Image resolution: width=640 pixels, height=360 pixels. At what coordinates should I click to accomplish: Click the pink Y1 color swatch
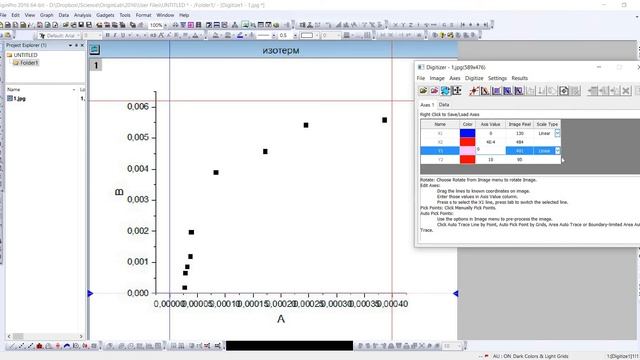(x=467, y=151)
